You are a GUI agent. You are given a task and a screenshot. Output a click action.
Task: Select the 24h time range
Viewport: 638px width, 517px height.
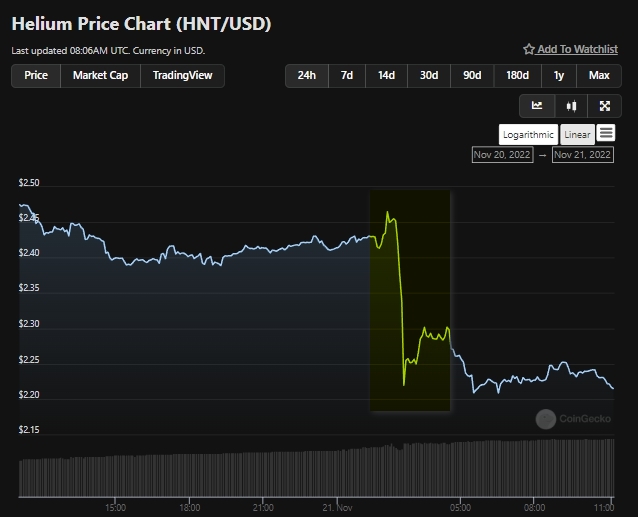[307, 75]
